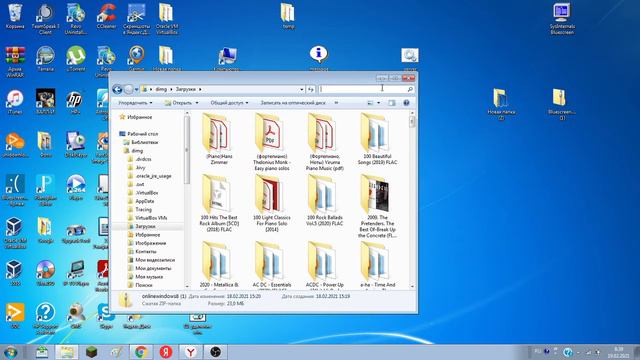Select the SysInternals Bluescreen desktop icon
Screen dimensions: 640x360
point(562,19)
